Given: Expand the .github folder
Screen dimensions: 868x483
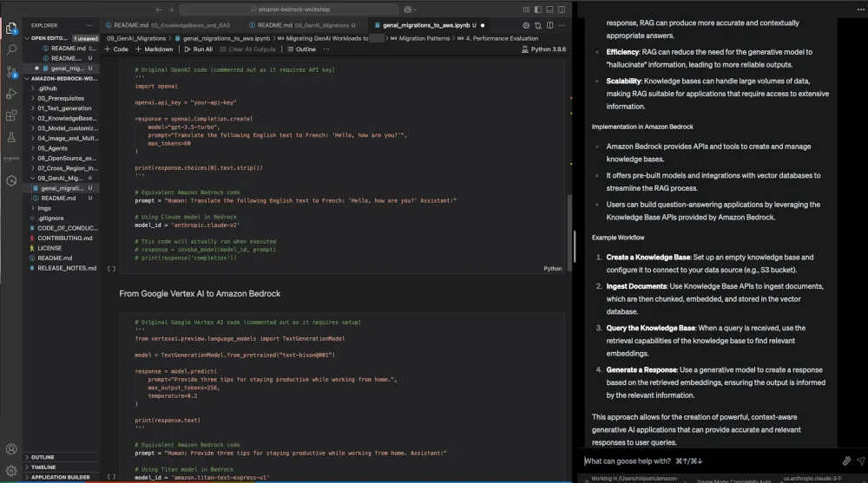Looking at the screenshot, I should pos(47,88).
